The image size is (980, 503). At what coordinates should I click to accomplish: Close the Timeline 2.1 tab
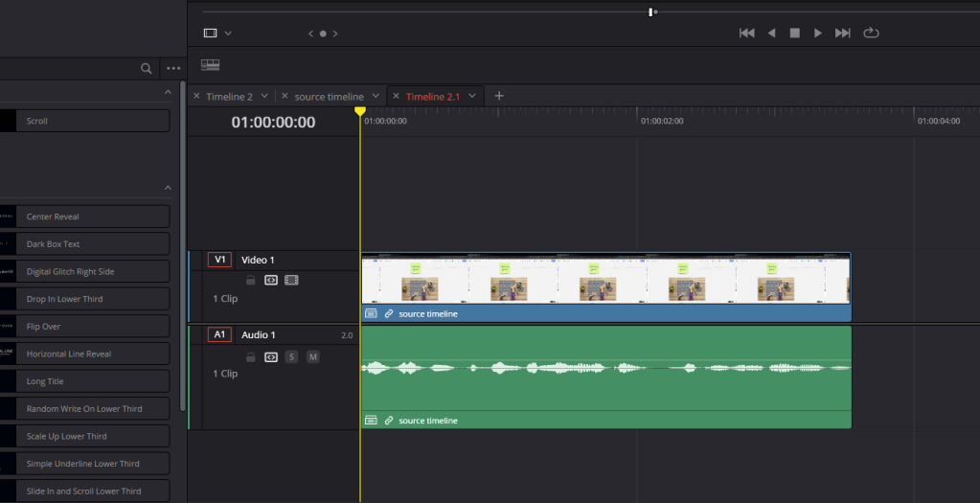(x=396, y=96)
